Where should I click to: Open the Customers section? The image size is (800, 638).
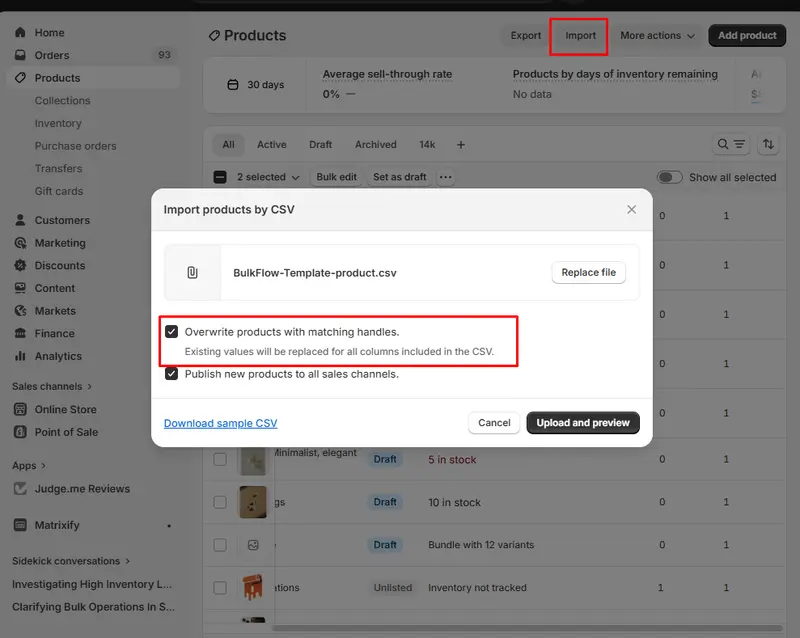[60, 220]
